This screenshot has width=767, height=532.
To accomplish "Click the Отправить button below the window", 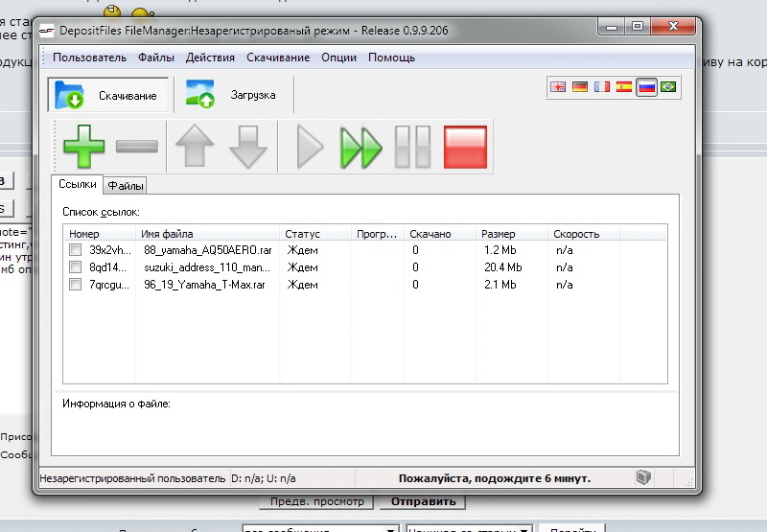I will click(x=422, y=501).
